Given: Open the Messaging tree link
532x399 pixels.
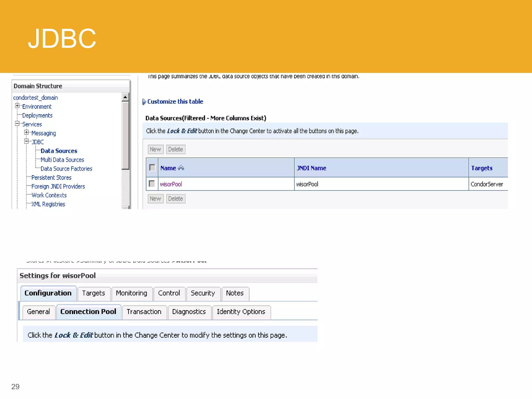Looking at the screenshot, I should 44,133.
